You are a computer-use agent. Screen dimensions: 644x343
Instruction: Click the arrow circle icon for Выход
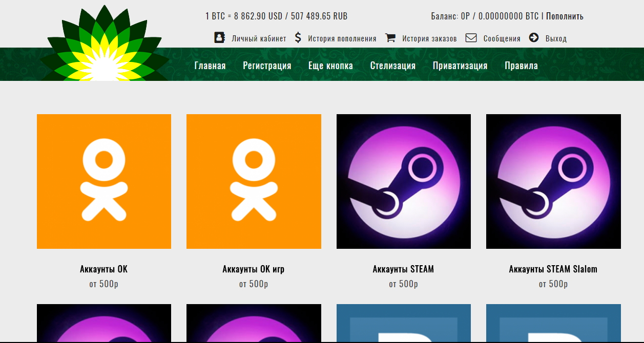coord(534,37)
